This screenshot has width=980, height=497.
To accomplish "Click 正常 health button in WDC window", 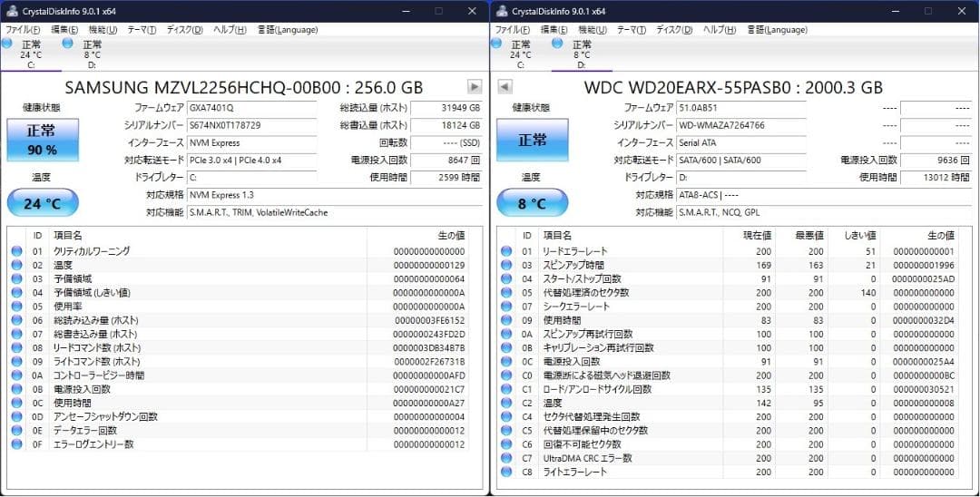I will click(533, 140).
